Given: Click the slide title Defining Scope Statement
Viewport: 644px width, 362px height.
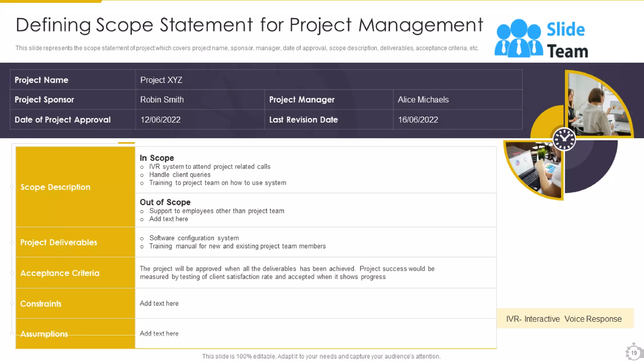Looking at the screenshot, I should click(x=249, y=25).
